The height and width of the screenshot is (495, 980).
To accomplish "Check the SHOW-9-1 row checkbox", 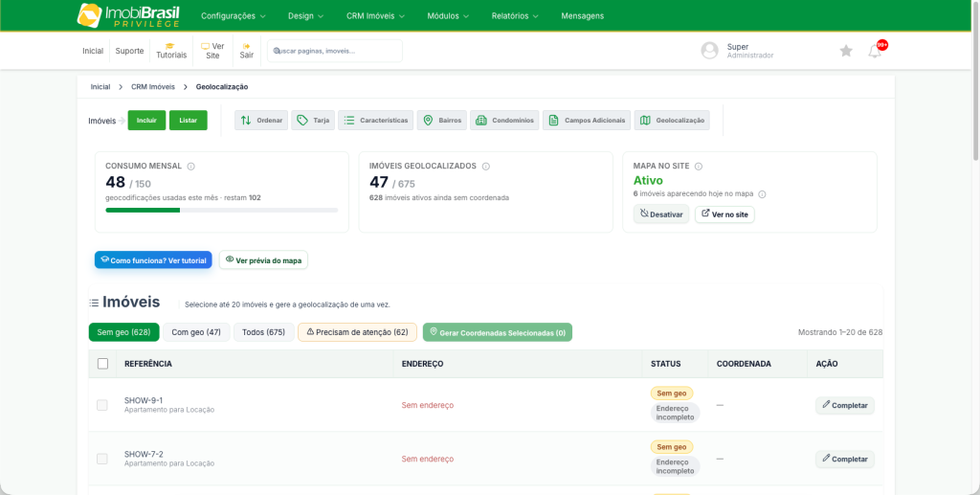I will pos(101,405).
